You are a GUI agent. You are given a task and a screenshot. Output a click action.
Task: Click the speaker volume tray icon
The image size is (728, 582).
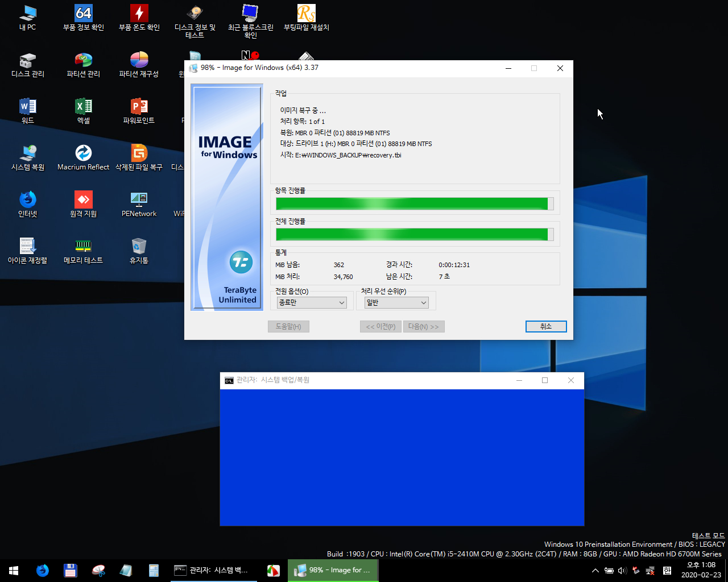point(622,571)
